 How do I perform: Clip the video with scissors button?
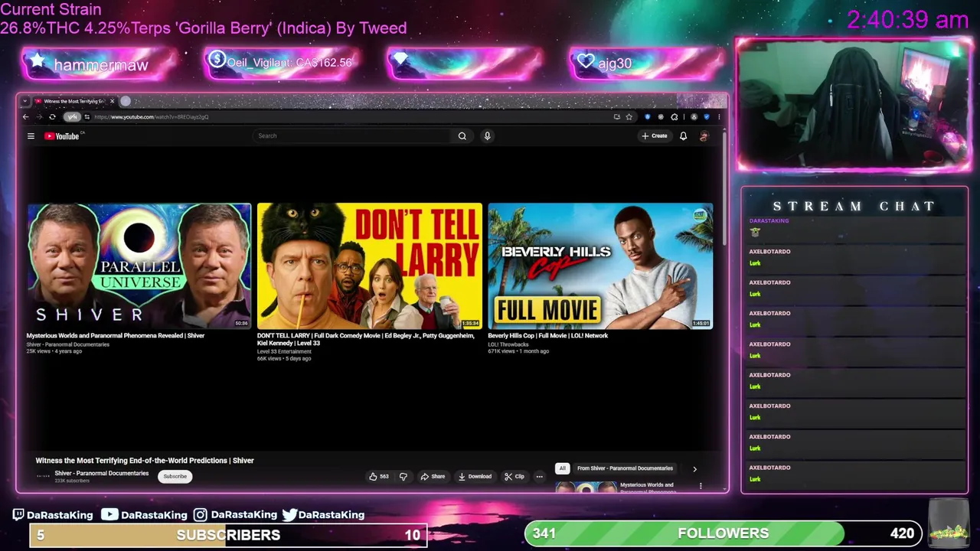coord(514,477)
